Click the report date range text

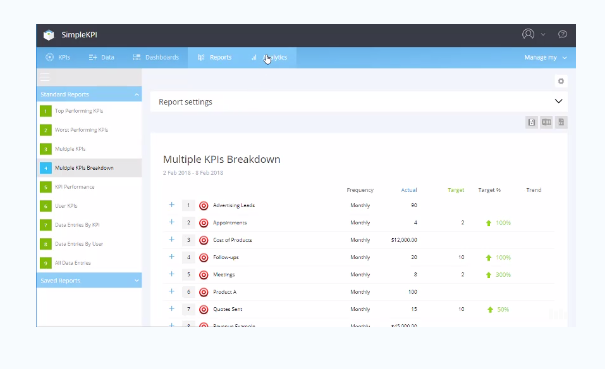tap(193, 173)
